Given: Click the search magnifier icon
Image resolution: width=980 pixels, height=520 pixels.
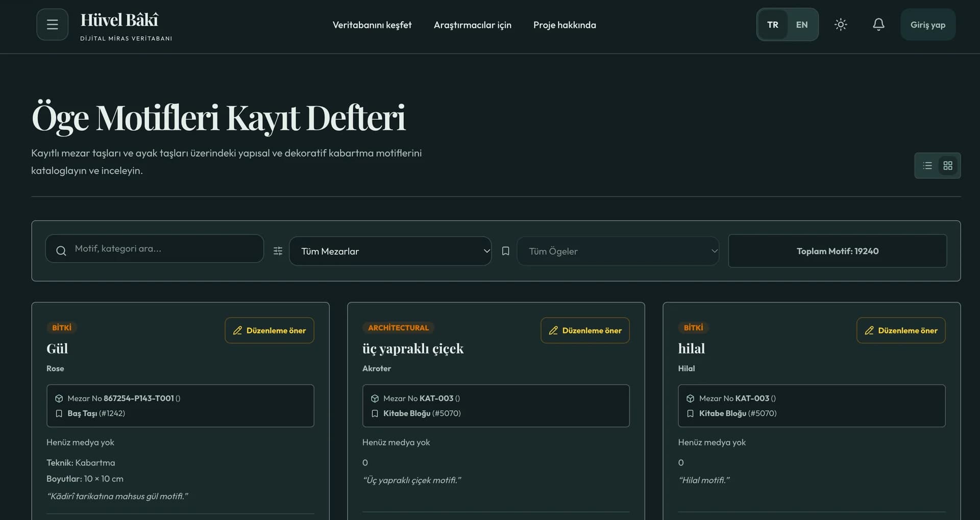Looking at the screenshot, I should pos(61,251).
